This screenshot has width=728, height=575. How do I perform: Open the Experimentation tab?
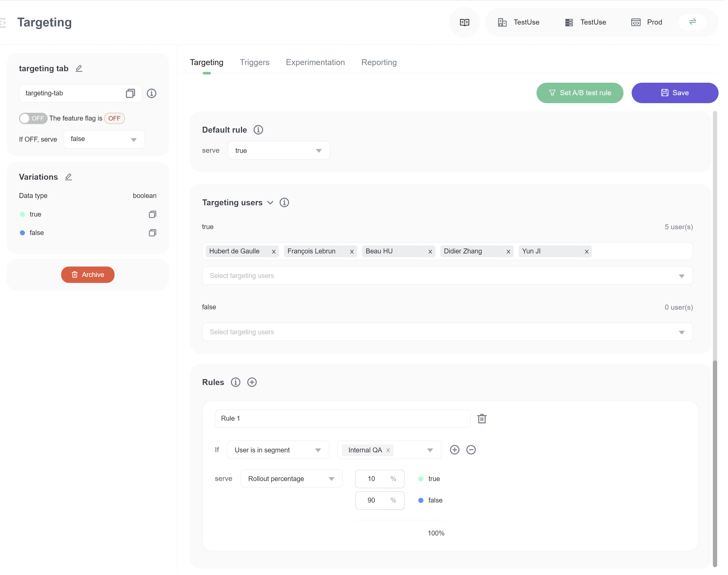[x=315, y=62]
